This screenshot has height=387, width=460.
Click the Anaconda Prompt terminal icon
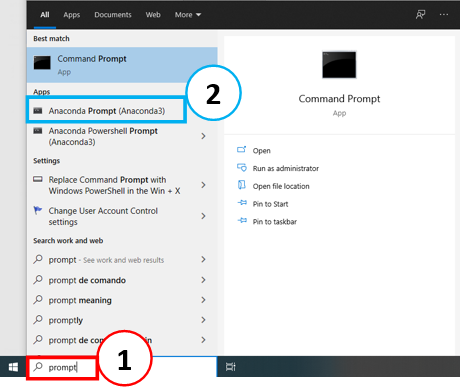point(38,111)
